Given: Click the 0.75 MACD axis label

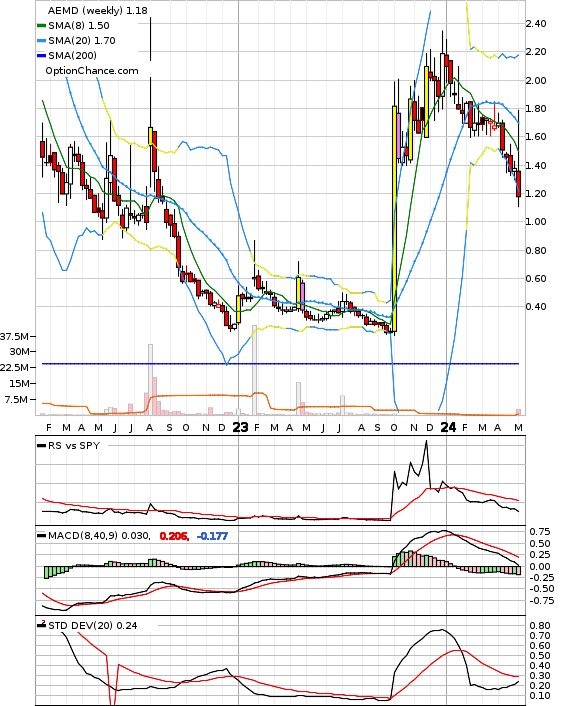Looking at the screenshot, I should 540,532.
